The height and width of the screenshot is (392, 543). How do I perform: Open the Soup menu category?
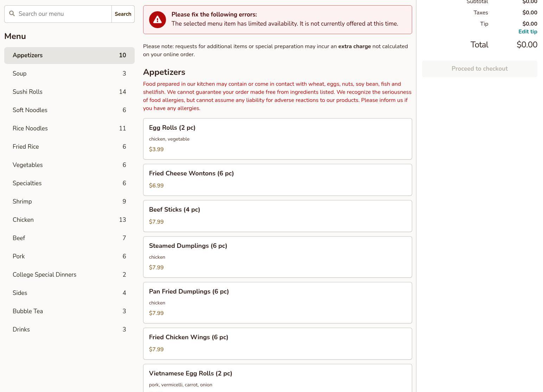pyautogui.click(x=69, y=73)
